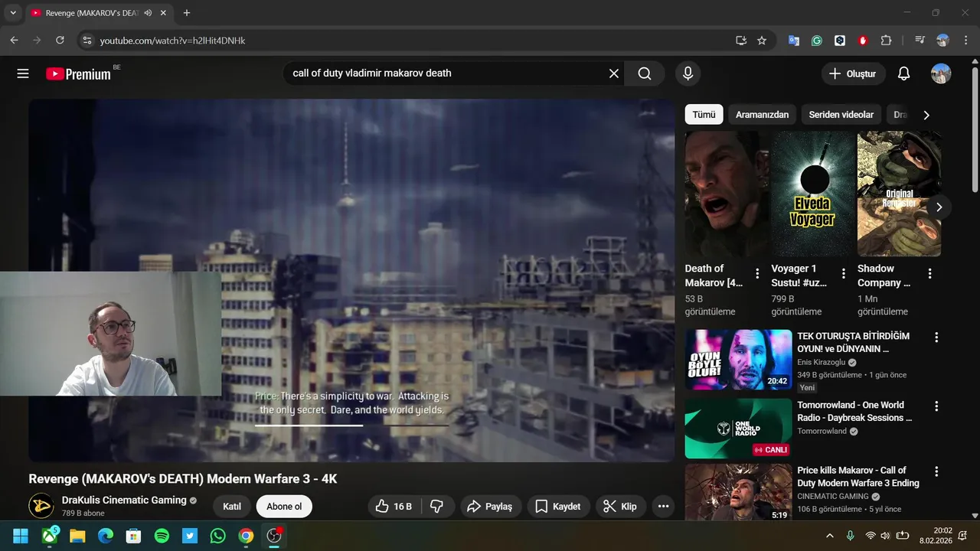This screenshot has width=980, height=551.
Task: Open options for Enis Kirazoglu video
Action: coord(936,337)
